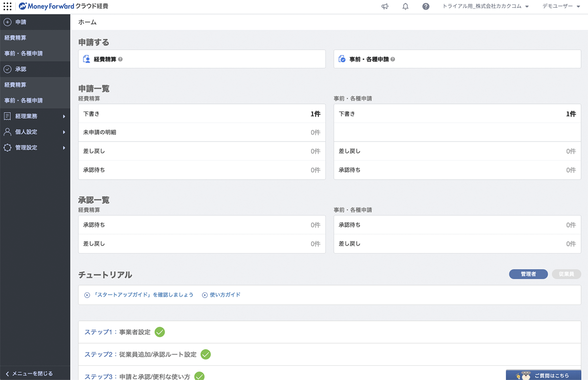
Task: Click green check for ステップ2
Action: [206, 354]
